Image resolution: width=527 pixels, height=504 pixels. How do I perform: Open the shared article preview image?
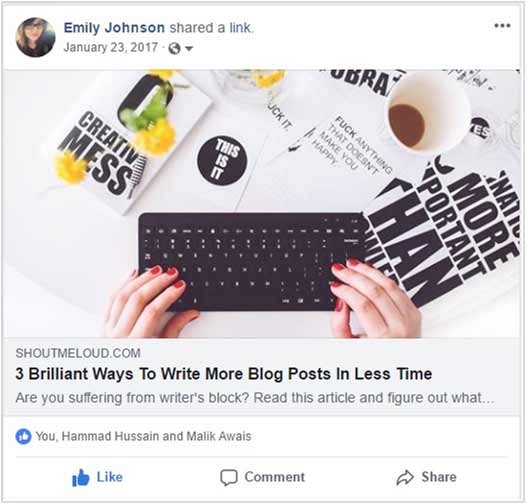point(262,204)
